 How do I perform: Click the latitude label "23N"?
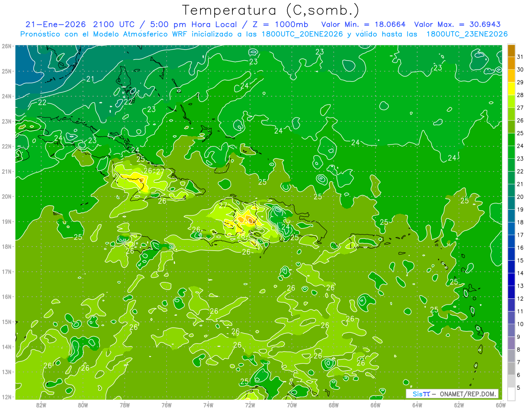(7, 121)
